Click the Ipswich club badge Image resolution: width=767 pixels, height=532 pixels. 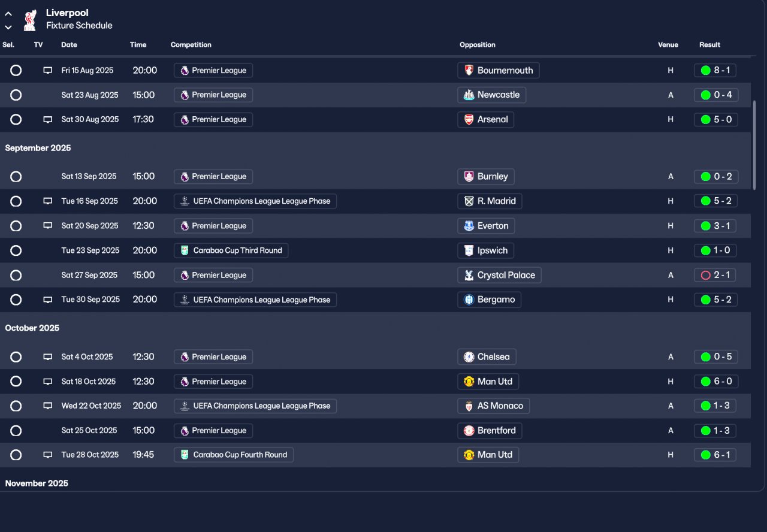(x=469, y=250)
